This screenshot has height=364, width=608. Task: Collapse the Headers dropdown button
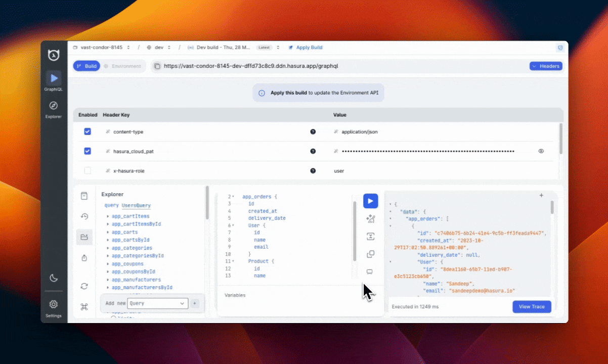pos(546,66)
